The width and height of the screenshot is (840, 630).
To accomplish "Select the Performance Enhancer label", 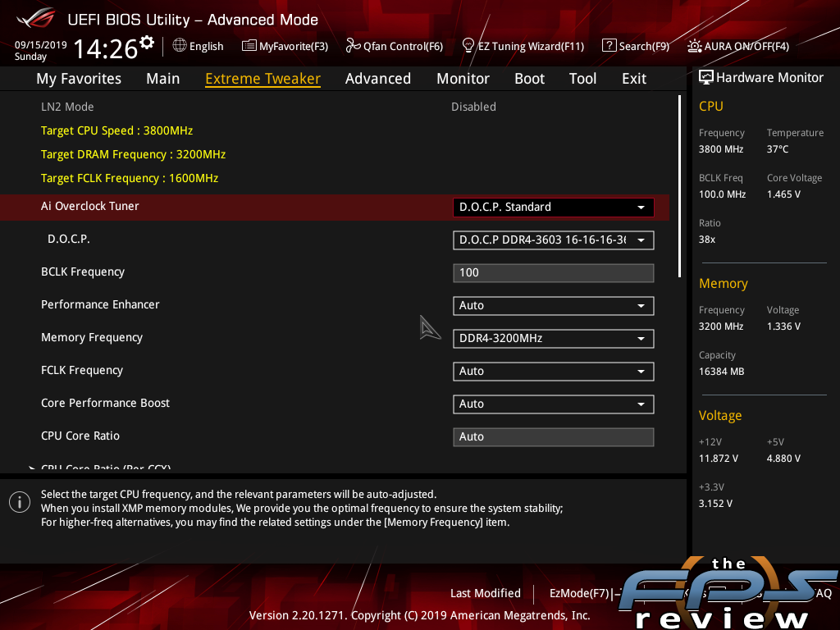I will [100, 304].
